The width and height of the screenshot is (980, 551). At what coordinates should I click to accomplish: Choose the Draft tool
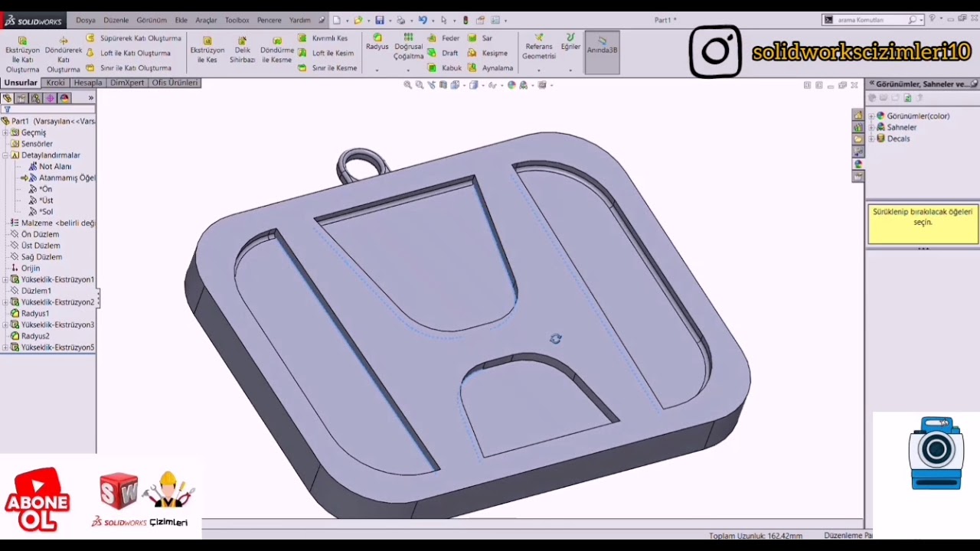coord(443,53)
